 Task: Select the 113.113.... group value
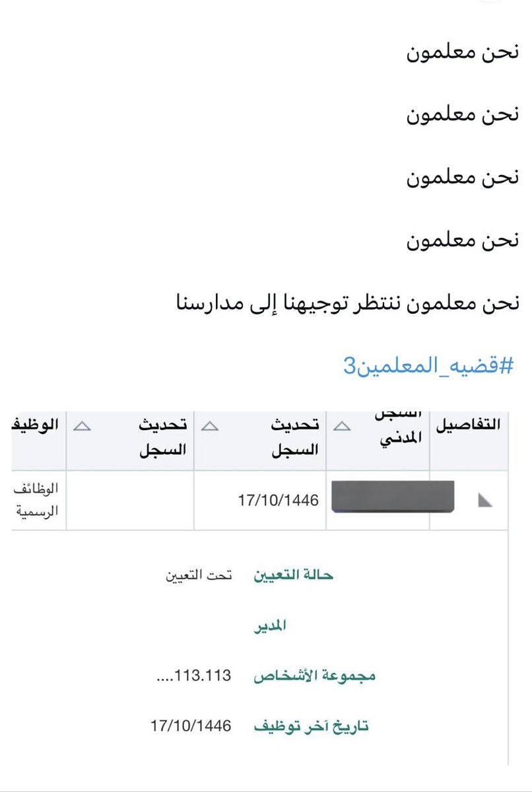coord(194,675)
